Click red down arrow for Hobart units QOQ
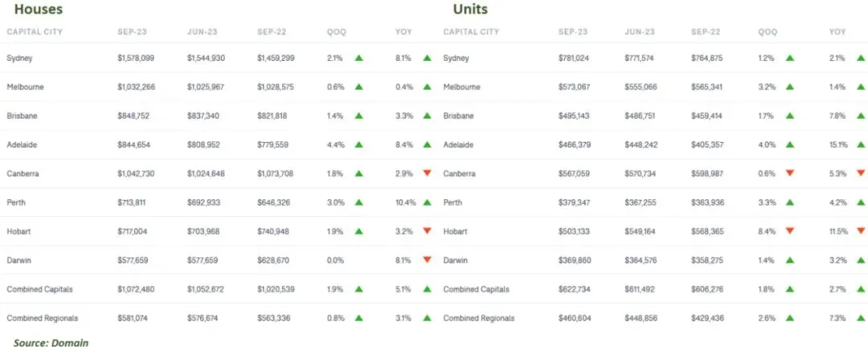The image size is (868, 359). pyautogui.click(x=790, y=231)
